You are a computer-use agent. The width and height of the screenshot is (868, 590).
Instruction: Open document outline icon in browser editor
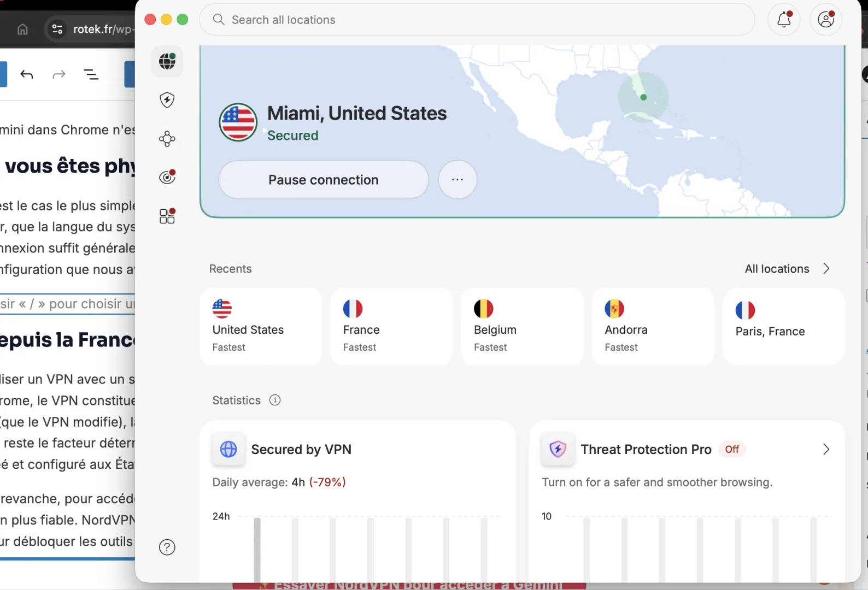91,74
